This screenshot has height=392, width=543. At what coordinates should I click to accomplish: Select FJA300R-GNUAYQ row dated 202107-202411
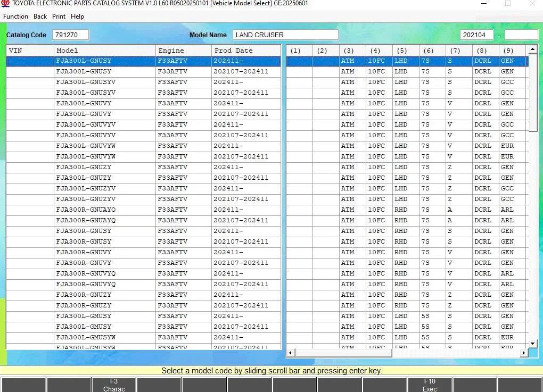coord(143,220)
